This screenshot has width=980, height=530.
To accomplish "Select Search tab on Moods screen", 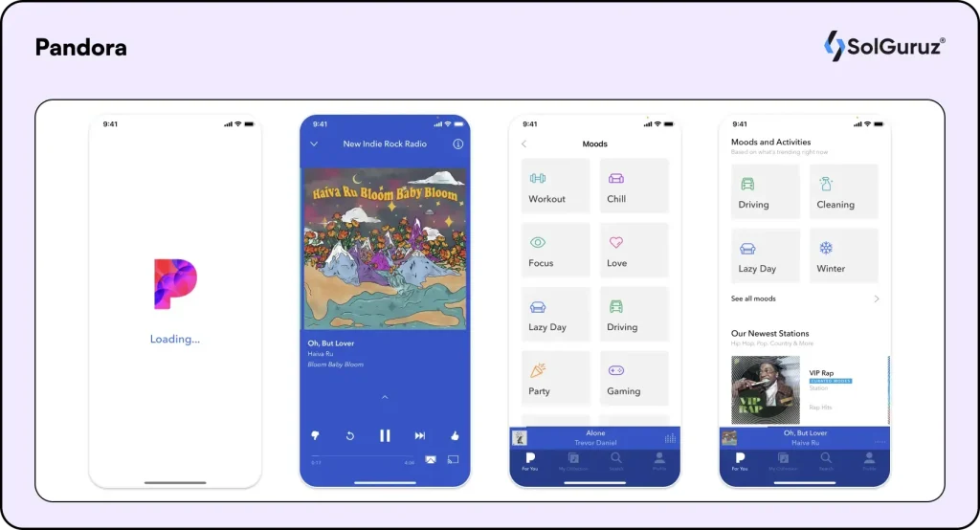I will coord(616,461).
